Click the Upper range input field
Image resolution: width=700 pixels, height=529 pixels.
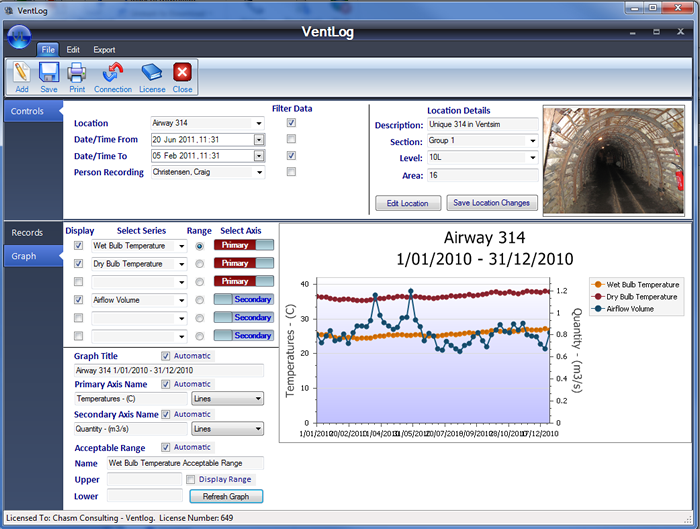coord(145,479)
